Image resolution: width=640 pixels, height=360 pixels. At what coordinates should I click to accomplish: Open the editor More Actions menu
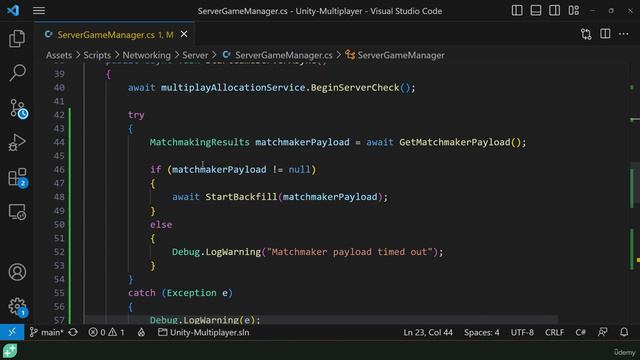point(624,34)
